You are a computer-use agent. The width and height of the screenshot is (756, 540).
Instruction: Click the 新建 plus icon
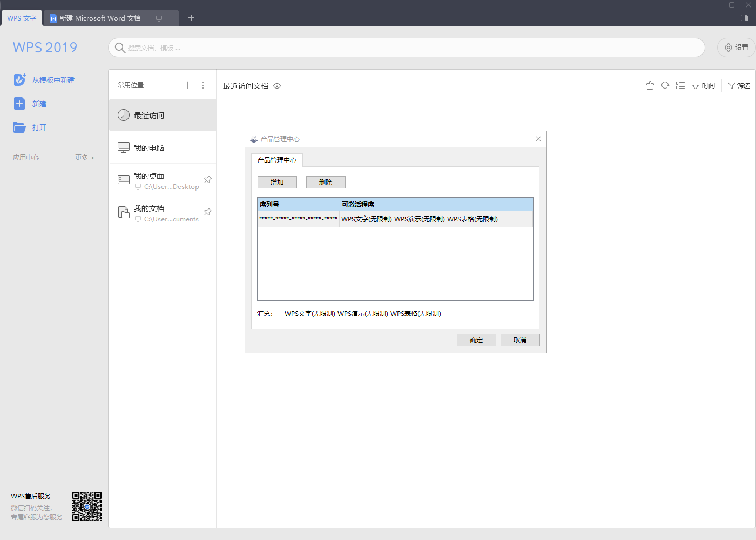pyautogui.click(x=19, y=103)
